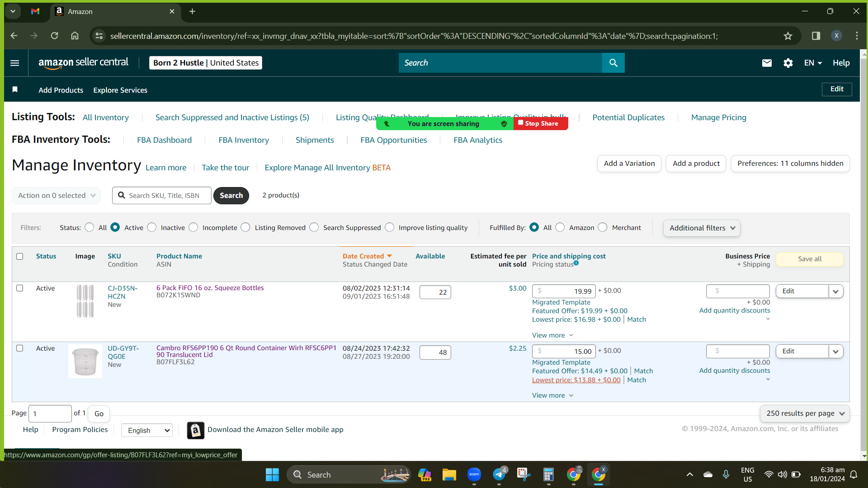Open the Add Products menu
Screen dimensions: 868x488
(x=61, y=90)
